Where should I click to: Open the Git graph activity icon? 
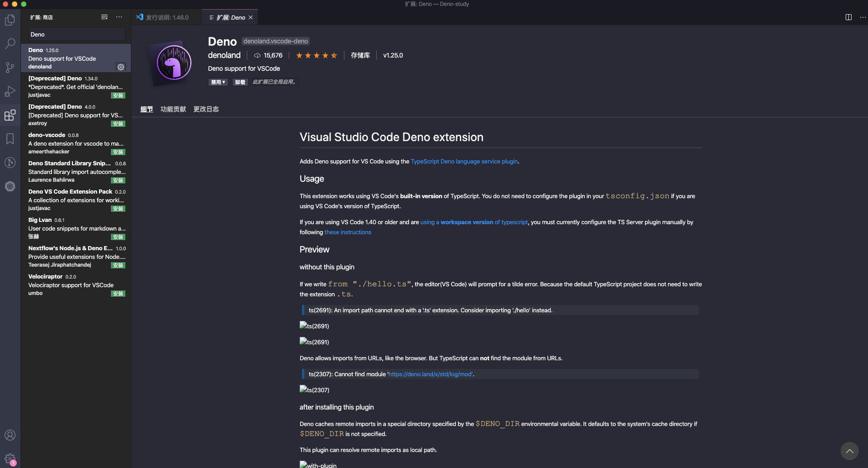coord(10,163)
